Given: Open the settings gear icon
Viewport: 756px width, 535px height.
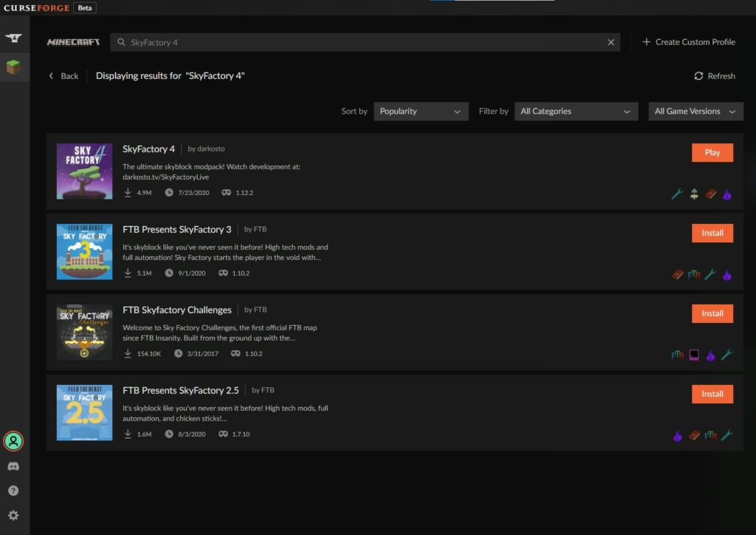Looking at the screenshot, I should click(x=13, y=515).
